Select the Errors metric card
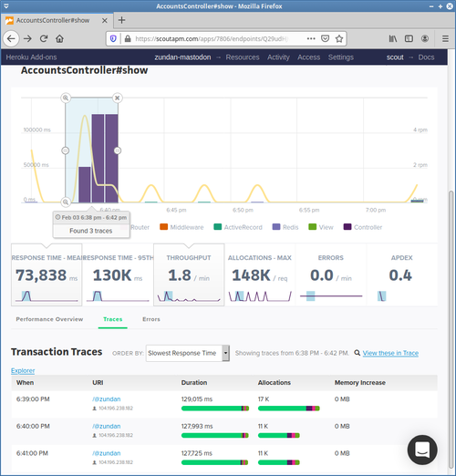 [x=331, y=274]
